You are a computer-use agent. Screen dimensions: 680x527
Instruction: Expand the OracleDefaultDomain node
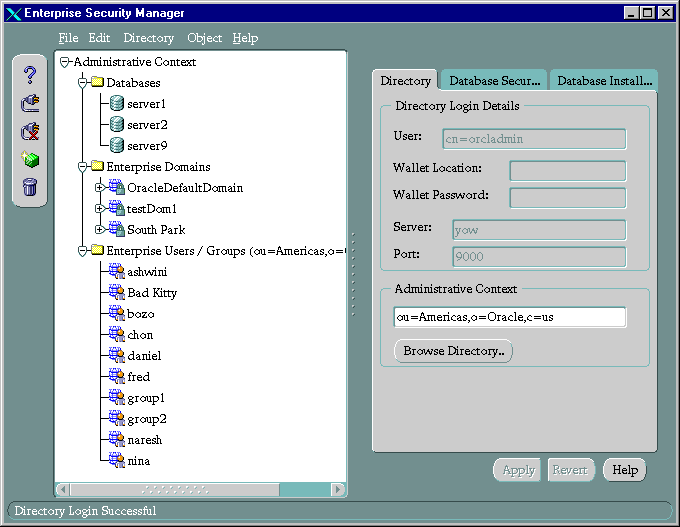pos(99,188)
